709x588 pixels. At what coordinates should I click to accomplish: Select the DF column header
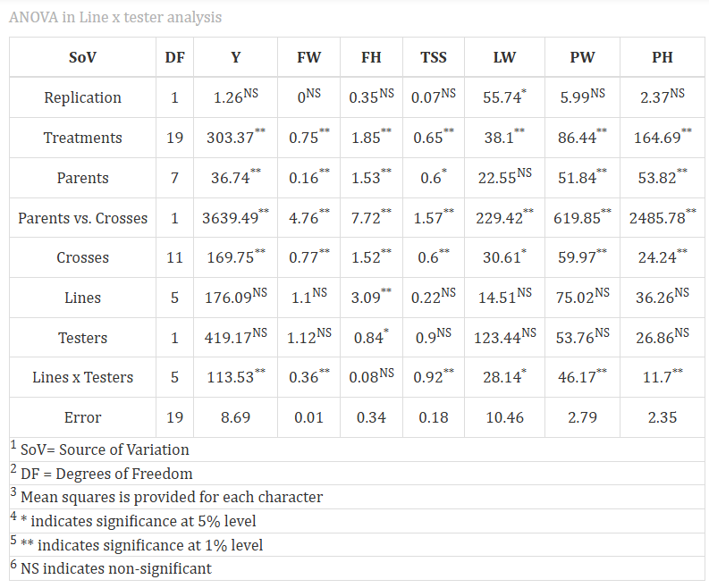[174, 57]
